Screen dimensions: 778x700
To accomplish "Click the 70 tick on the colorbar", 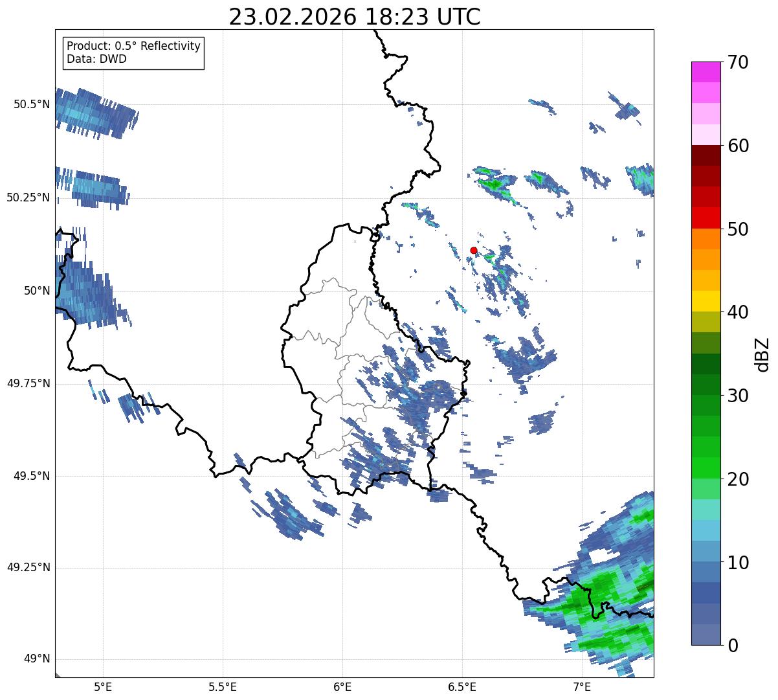I will coord(738,62).
